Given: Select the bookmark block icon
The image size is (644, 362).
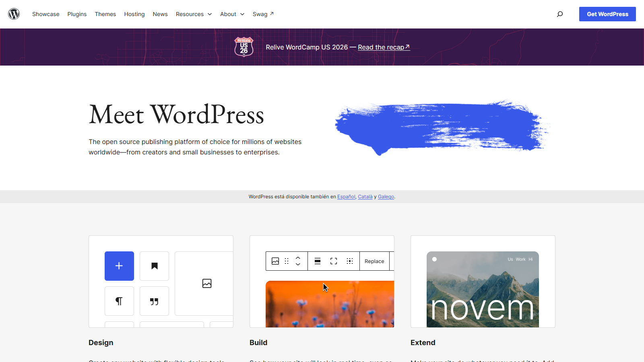Looking at the screenshot, I should pyautogui.click(x=155, y=266).
